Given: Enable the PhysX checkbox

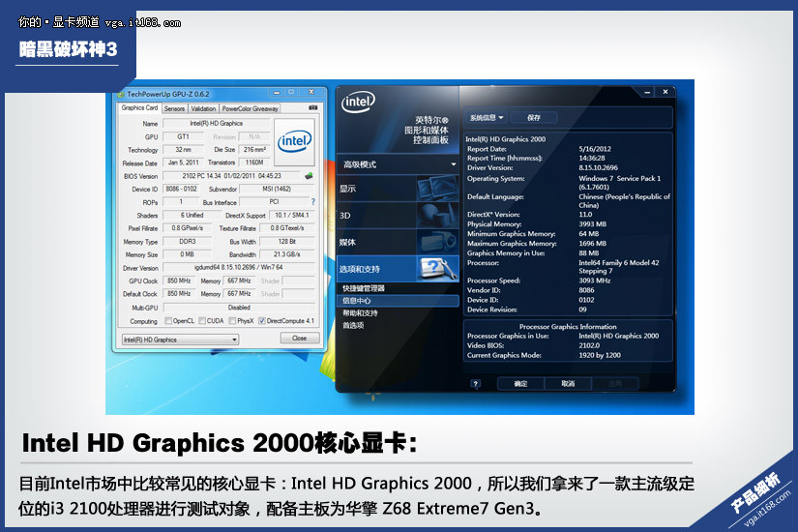Looking at the screenshot, I should [232, 321].
